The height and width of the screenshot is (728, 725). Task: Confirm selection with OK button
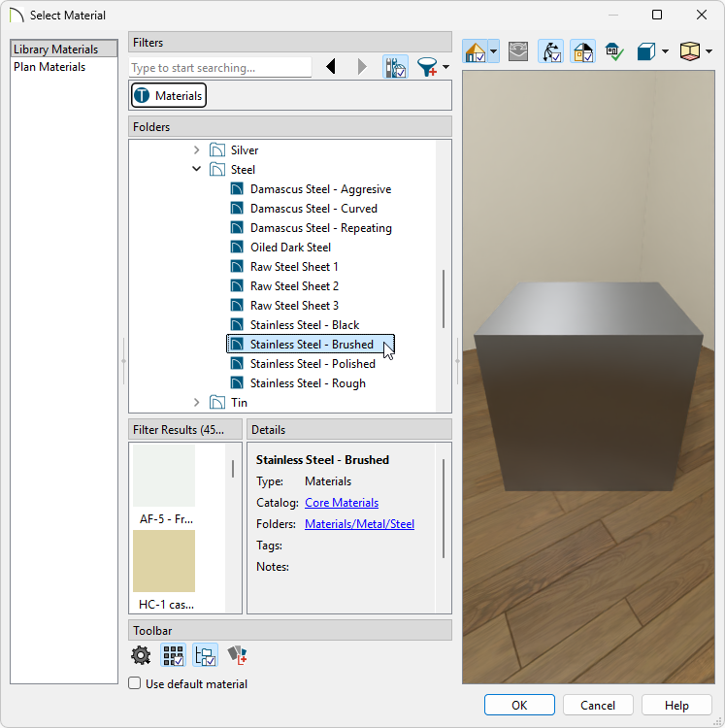point(519,705)
